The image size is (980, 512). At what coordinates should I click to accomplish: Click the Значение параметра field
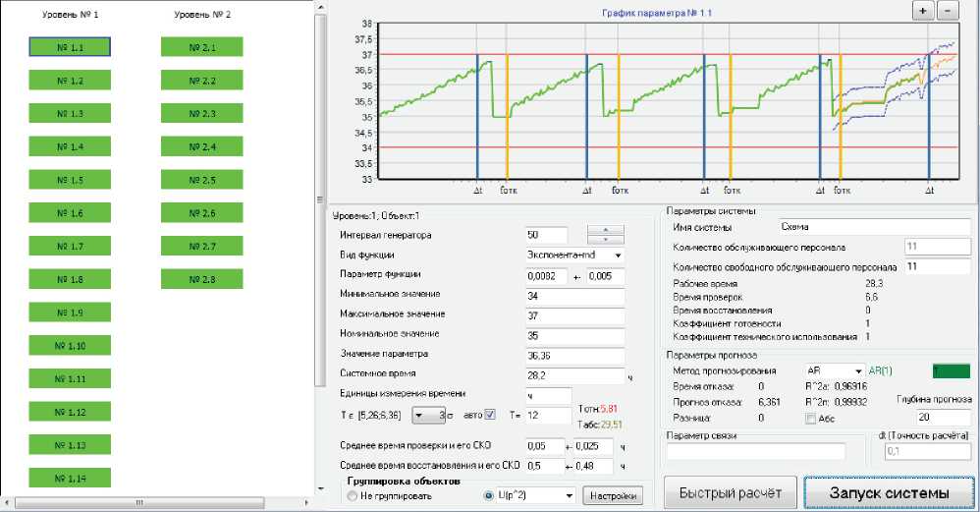coord(575,356)
